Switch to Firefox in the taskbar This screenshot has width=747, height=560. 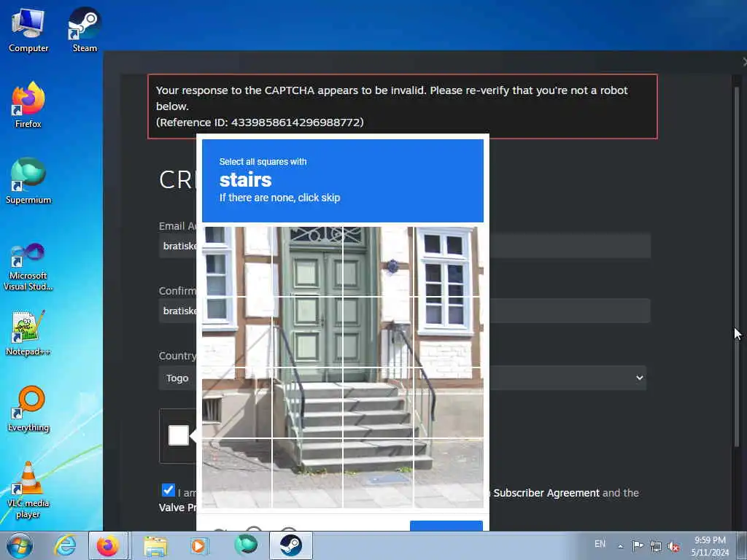click(108, 545)
